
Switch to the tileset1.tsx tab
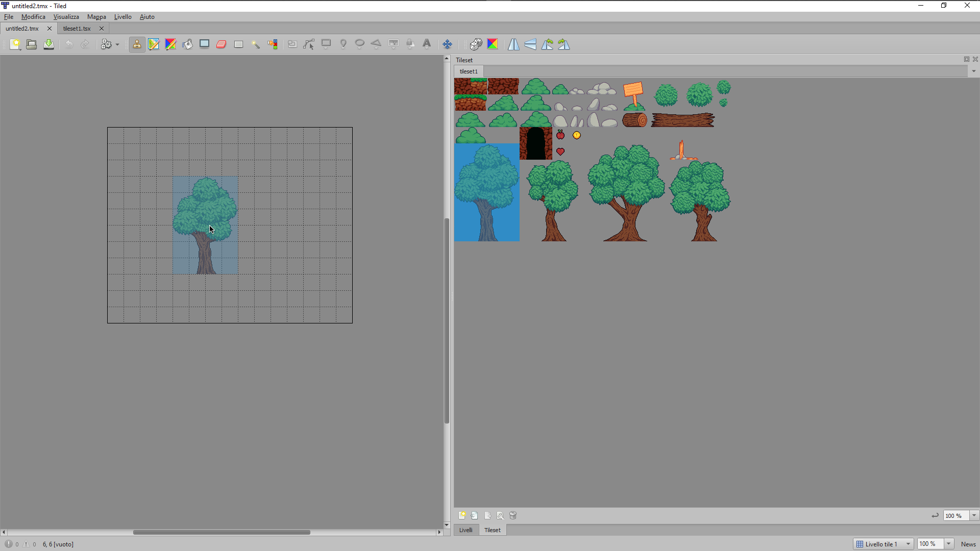(x=77, y=29)
